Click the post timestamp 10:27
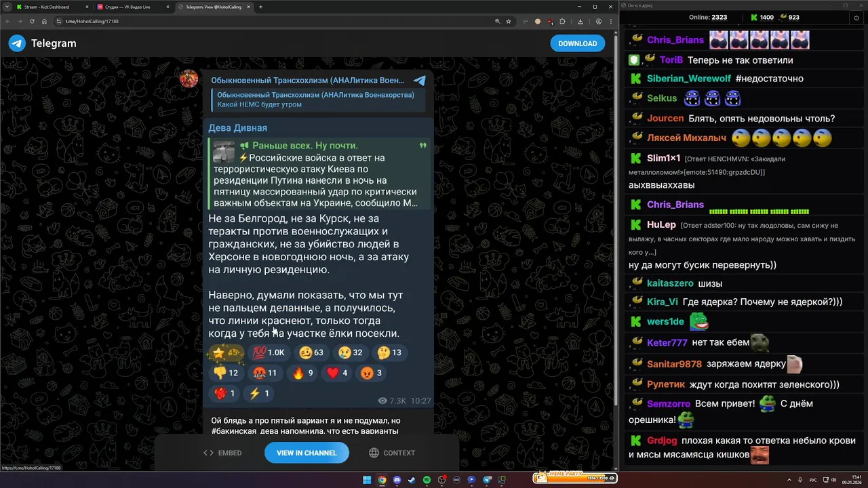This screenshot has height=488, width=868. point(420,401)
